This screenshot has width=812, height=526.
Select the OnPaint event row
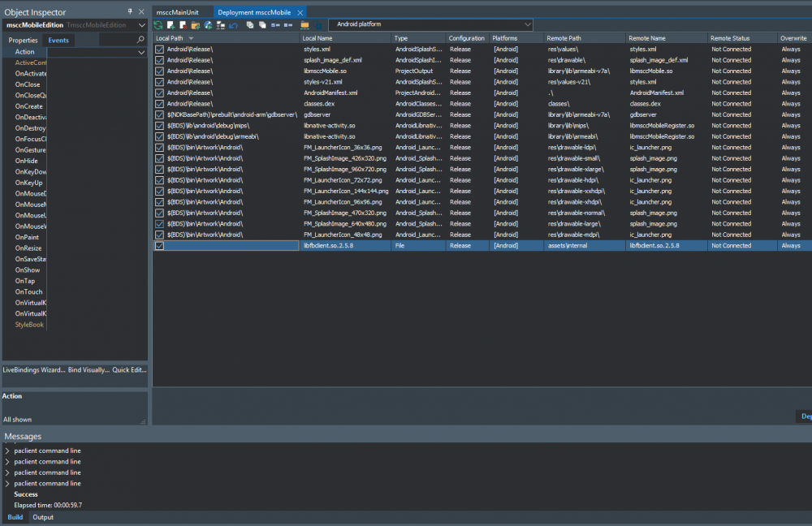27,237
